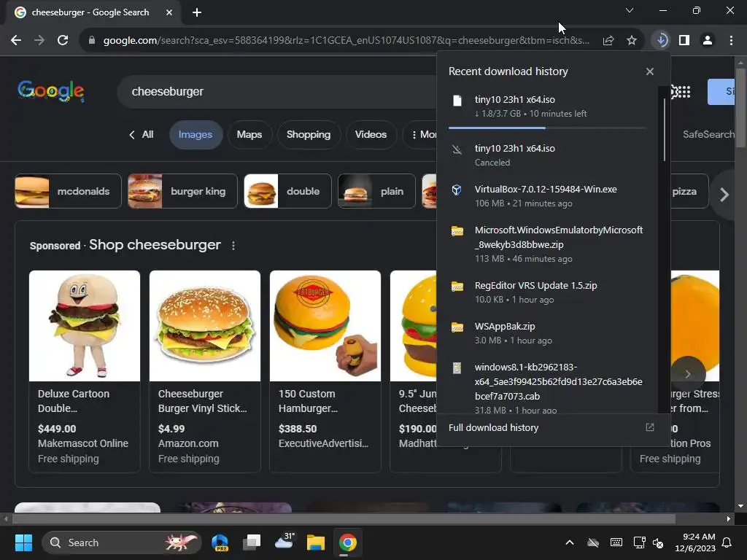Click the tiny10 download progress bar

click(x=547, y=128)
